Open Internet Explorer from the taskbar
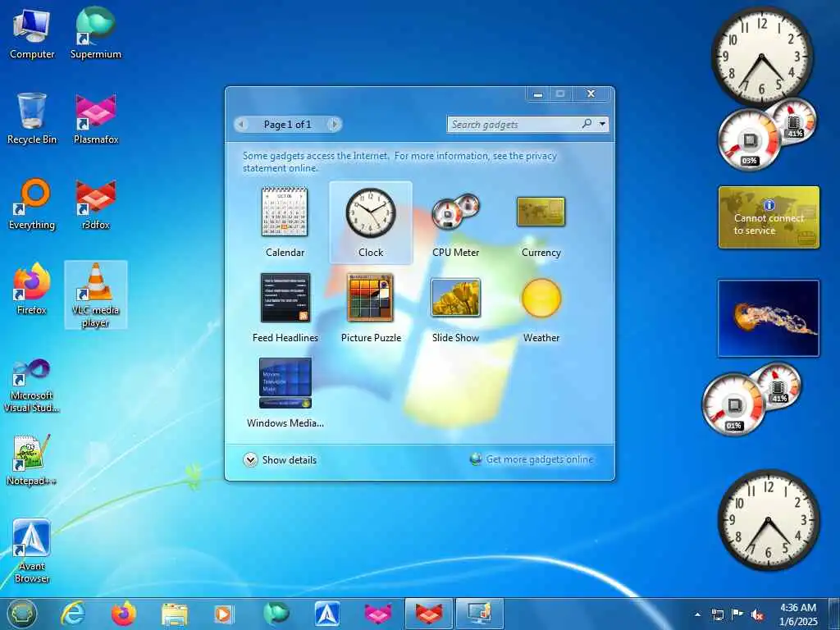 coord(73,614)
